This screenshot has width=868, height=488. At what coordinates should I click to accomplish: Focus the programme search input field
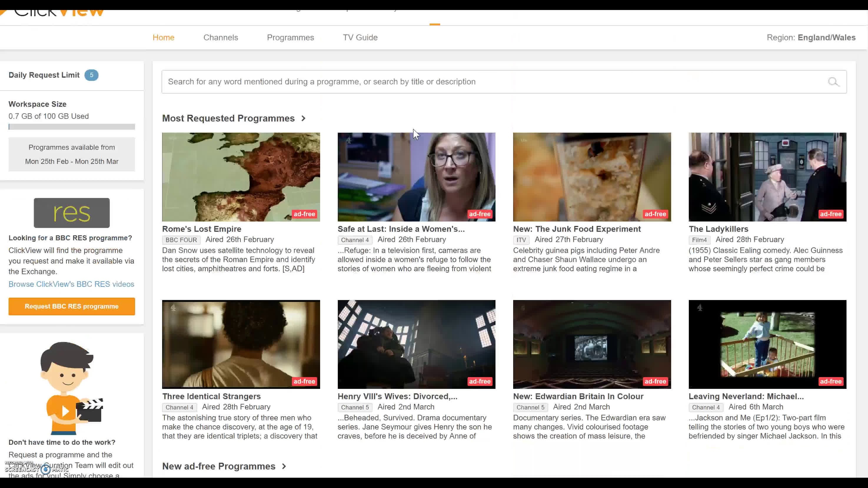[x=504, y=82]
